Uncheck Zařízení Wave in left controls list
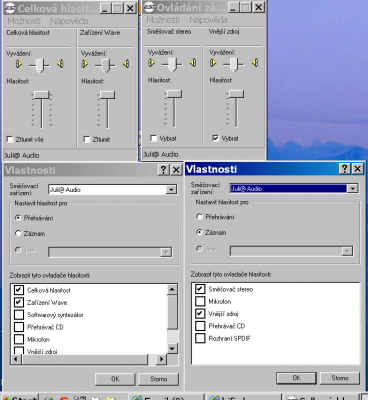 19,302
